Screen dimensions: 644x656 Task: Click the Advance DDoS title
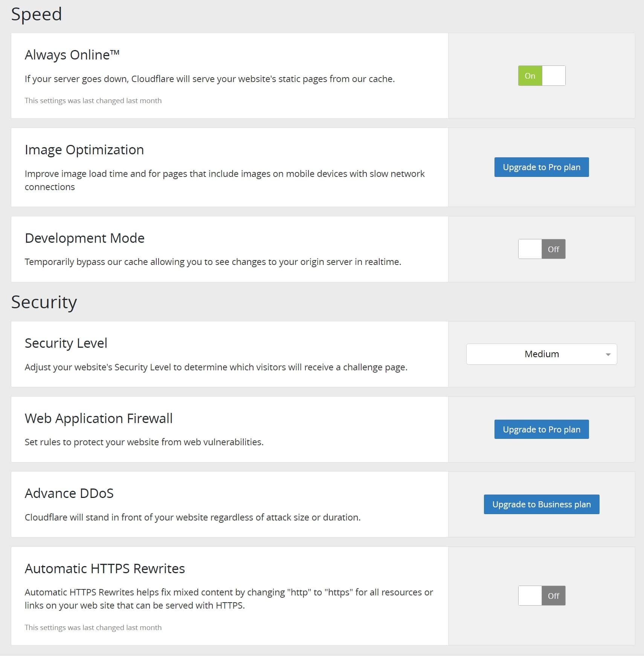point(69,493)
